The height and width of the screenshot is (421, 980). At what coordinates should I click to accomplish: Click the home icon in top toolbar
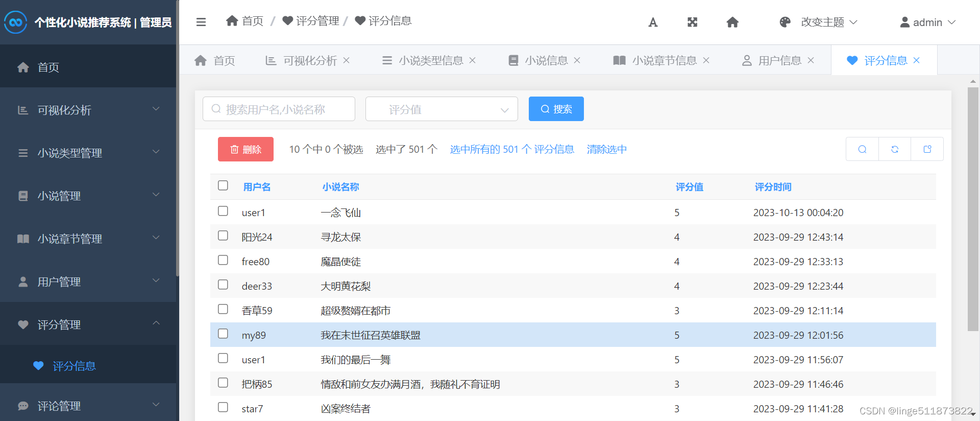coord(732,22)
